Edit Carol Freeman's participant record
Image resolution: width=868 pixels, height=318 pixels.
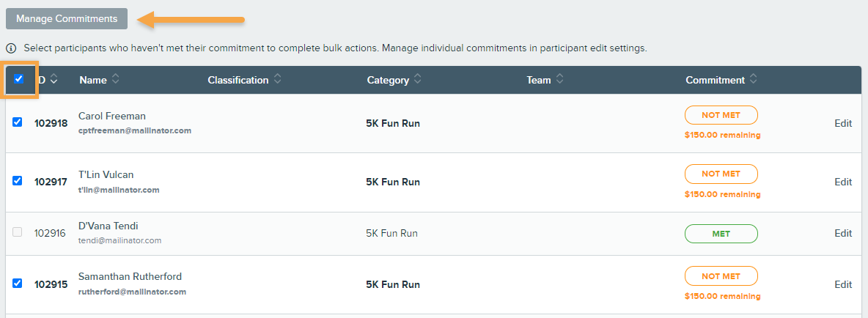pyautogui.click(x=843, y=123)
